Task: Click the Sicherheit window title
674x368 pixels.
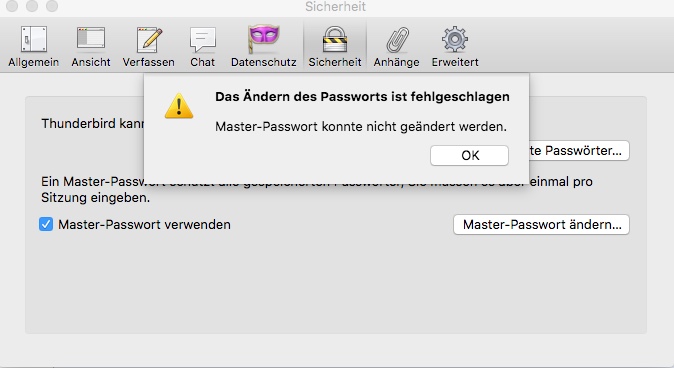Action: (x=336, y=6)
